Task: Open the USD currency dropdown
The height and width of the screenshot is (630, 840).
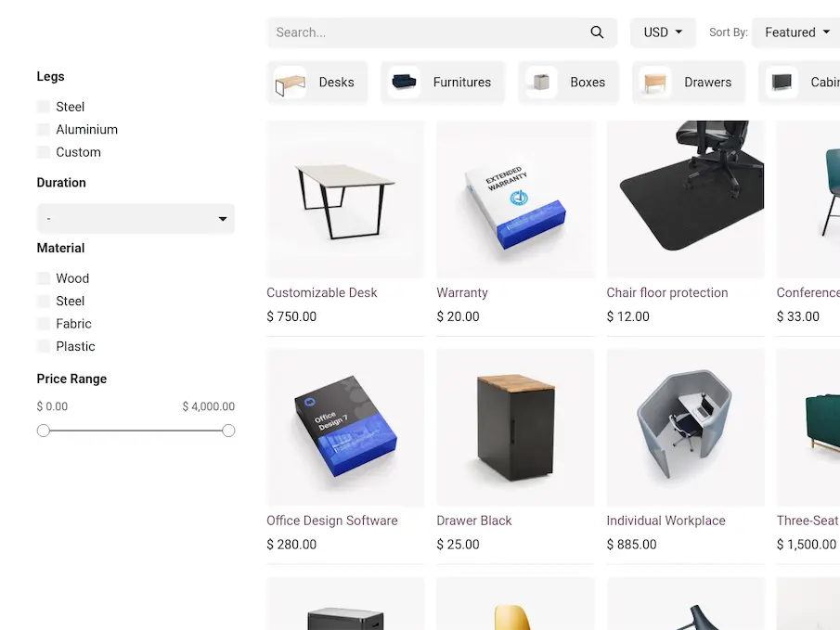Action: (663, 32)
